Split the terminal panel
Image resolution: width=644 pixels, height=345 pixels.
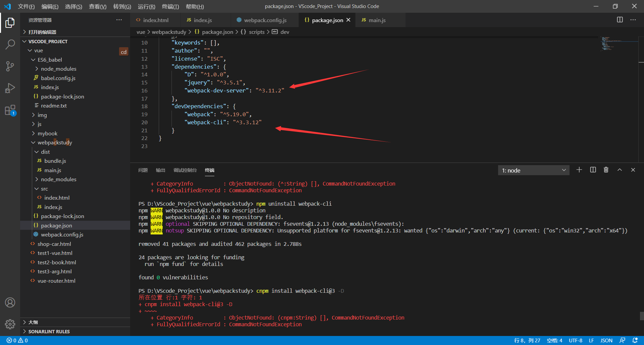pyautogui.click(x=593, y=170)
